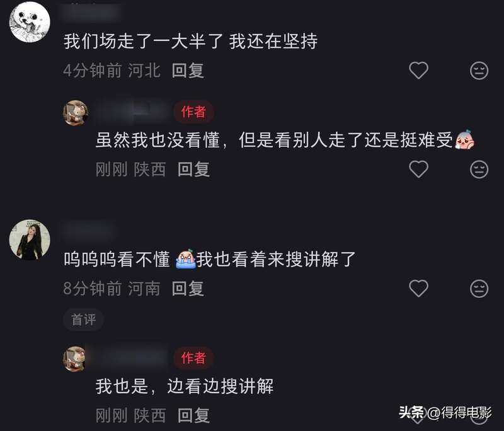The height and width of the screenshot is (431, 504).
Task: Tap the 头条@得得电影 watermark
Action: click(x=445, y=412)
